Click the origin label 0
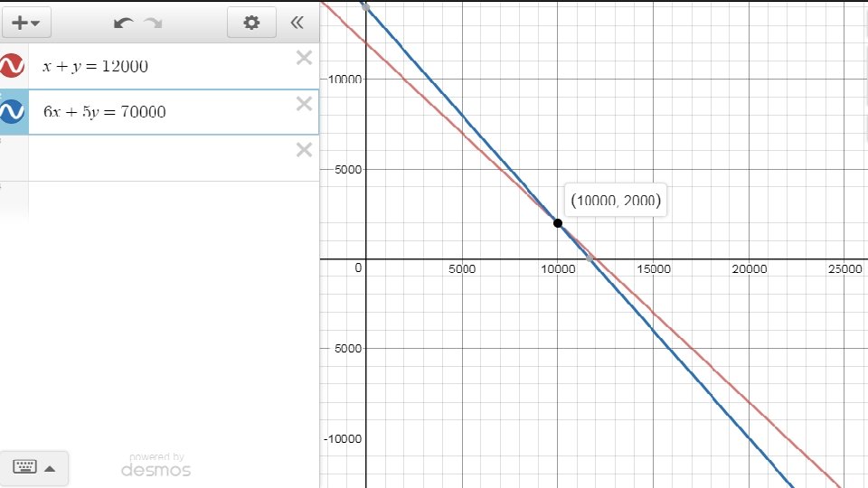Image resolution: width=868 pixels, height=488 pixels. pos(358,267)
